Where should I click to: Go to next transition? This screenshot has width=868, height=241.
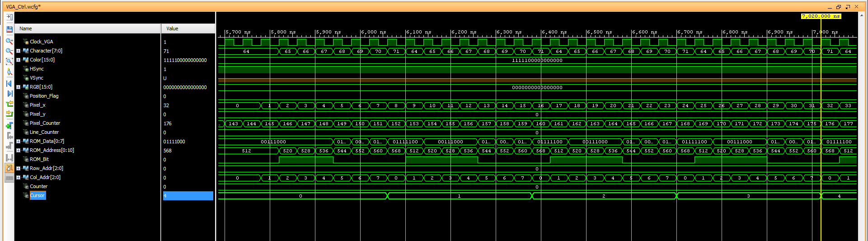[9, 114]
